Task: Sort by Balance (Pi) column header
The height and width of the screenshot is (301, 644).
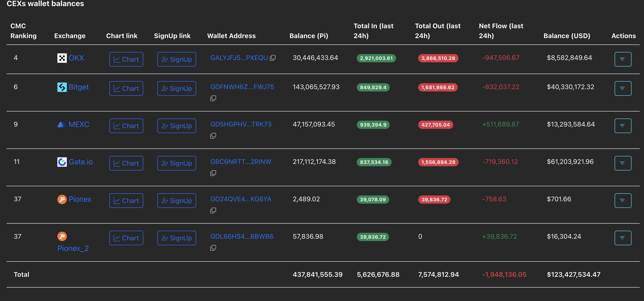Action: point(309,36)
